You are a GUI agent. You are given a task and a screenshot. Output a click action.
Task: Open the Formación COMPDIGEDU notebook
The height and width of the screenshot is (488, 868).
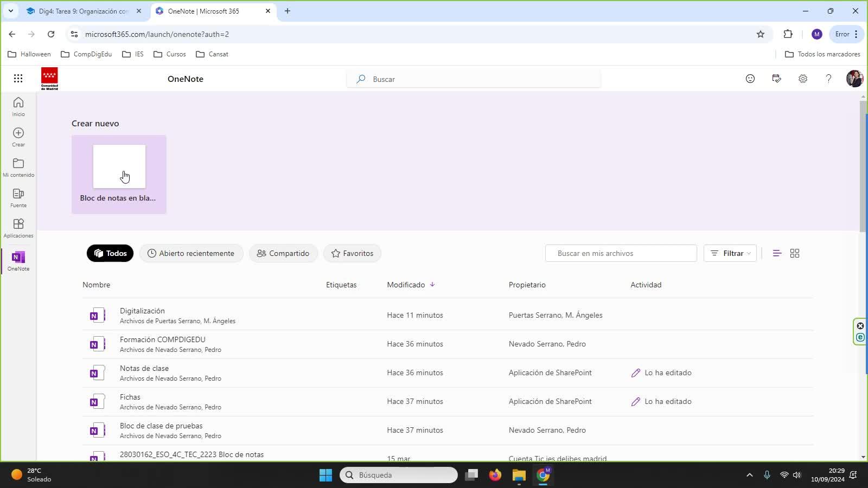click(162, 339)
